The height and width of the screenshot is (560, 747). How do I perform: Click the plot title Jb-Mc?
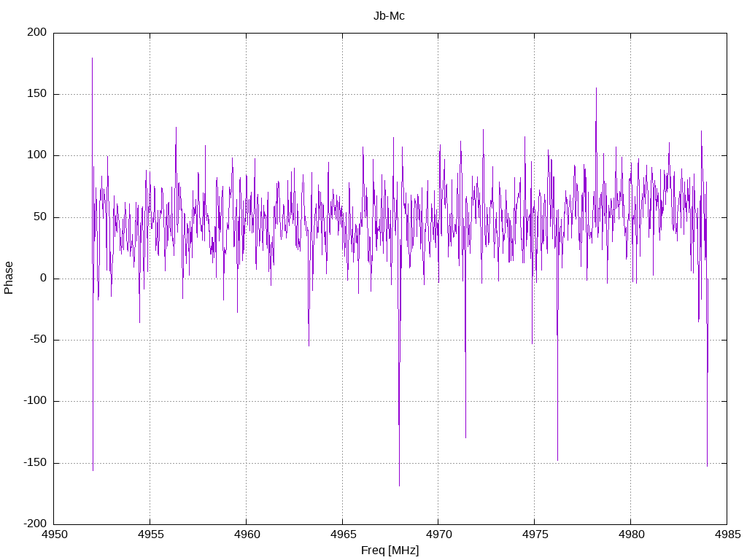[389, 16]
